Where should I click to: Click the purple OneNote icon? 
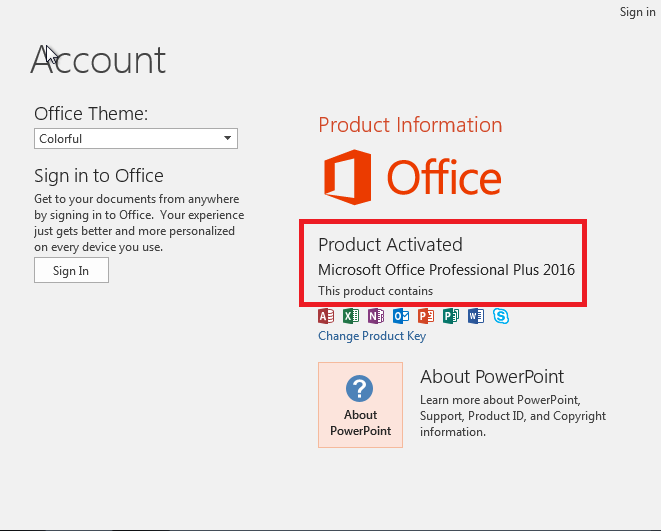[x=376, y=316]
